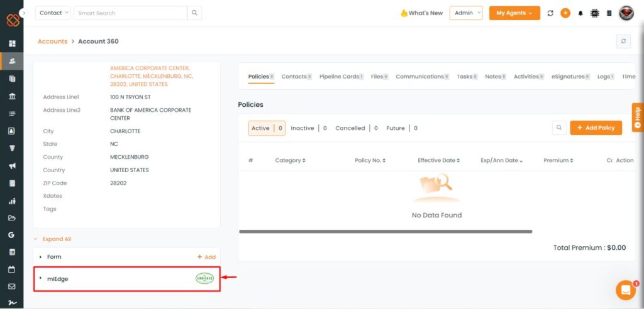
Task: Open the accounts people icon in sidebar
Action: (x=12, y=61)
